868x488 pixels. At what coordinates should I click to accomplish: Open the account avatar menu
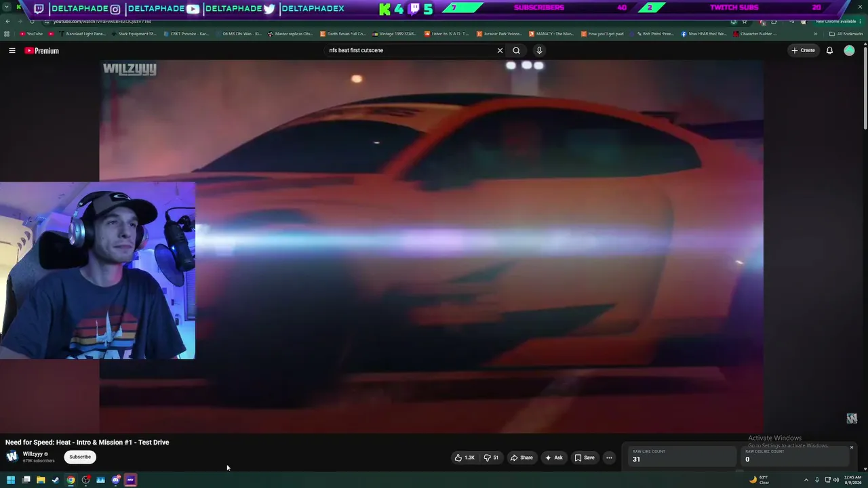click(849, 50)
